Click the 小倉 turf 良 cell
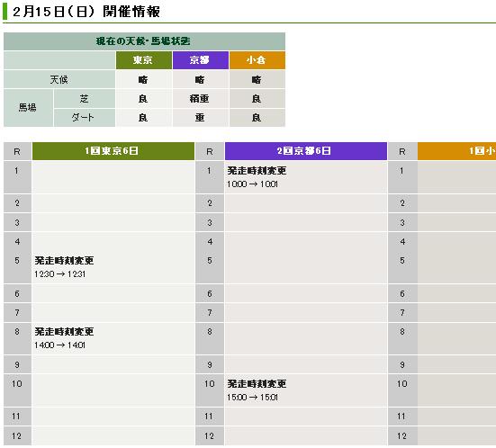Screen dimensions: 496x448 click(257, 99)
